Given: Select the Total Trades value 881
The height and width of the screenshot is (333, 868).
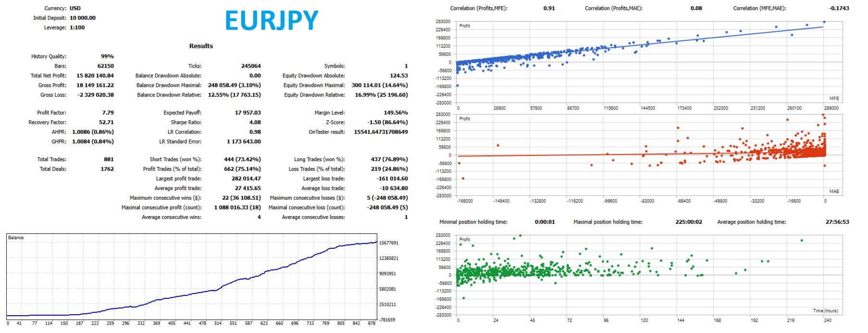Looking at the screenshot, I should point(109,159).
